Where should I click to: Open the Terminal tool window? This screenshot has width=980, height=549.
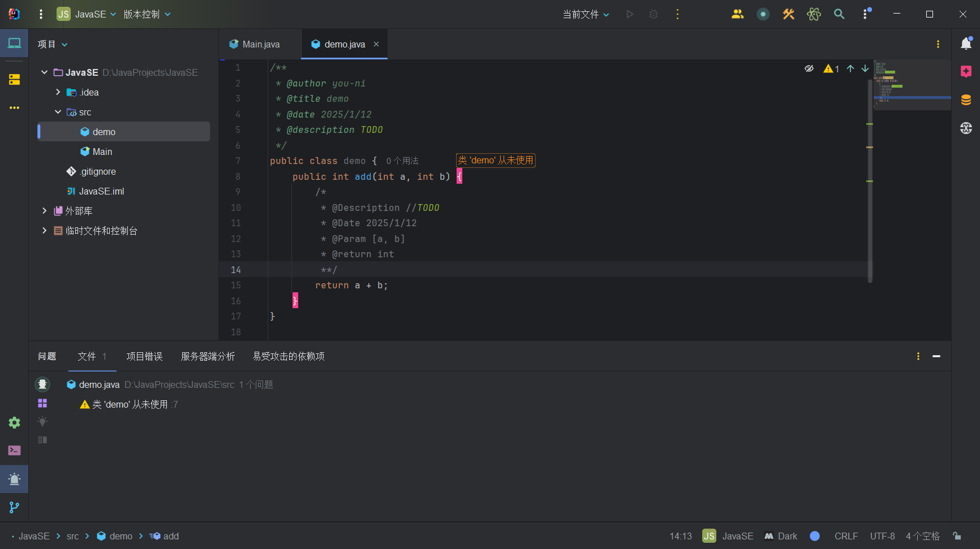14,451
